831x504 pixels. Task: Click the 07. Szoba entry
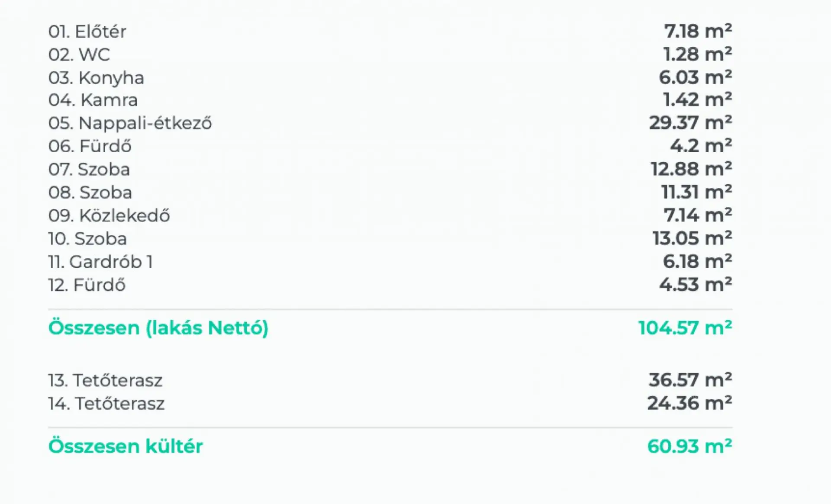point(89,169)
